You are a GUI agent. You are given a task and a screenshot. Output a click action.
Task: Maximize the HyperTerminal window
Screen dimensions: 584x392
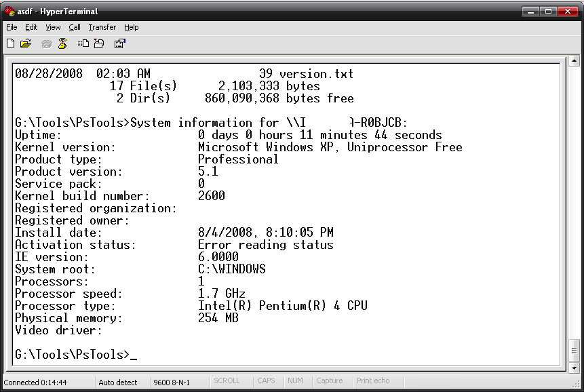548,12
